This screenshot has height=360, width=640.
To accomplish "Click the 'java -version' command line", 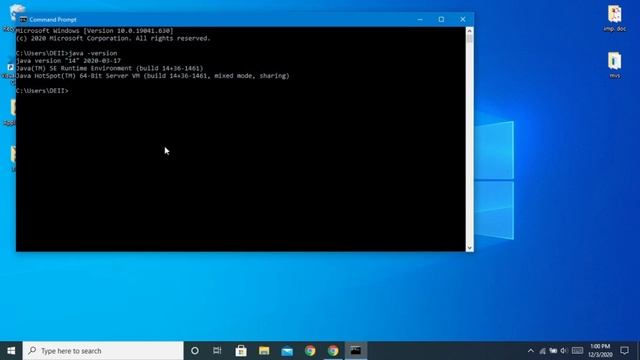I will point(67,53).
